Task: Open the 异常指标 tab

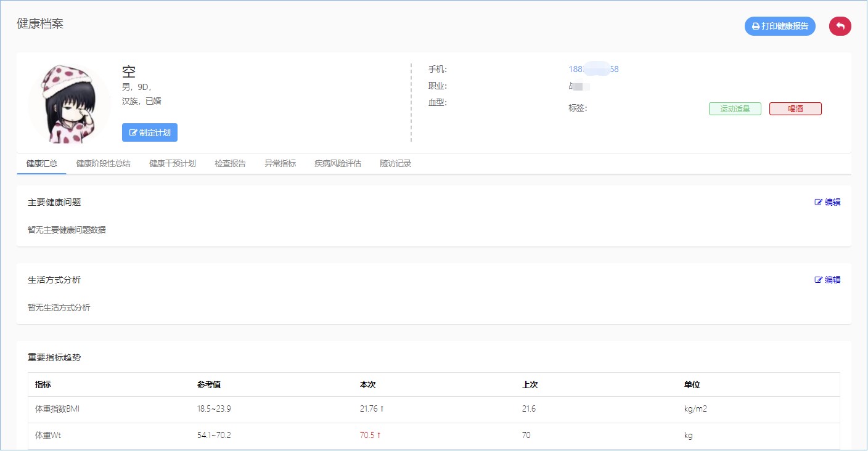Action: tap(280, 164)
